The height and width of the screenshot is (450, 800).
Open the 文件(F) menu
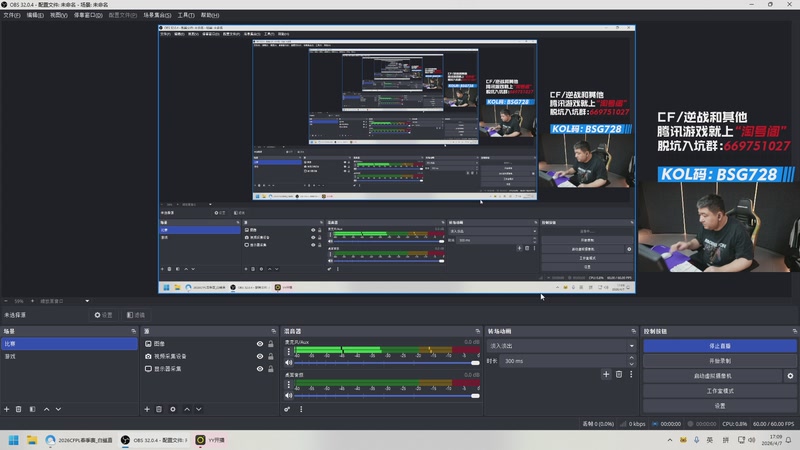(11, 15)
